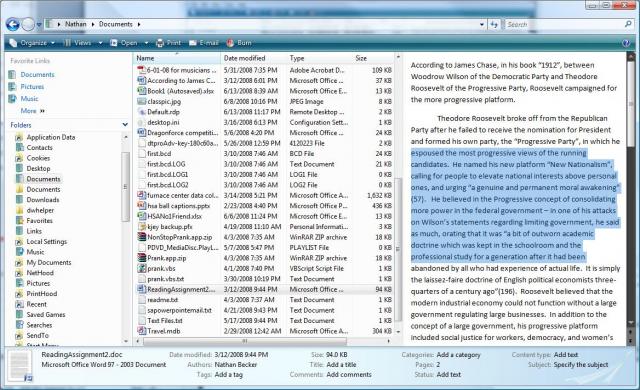Select the prank.vbs script icon

click(x=142, y=268)
